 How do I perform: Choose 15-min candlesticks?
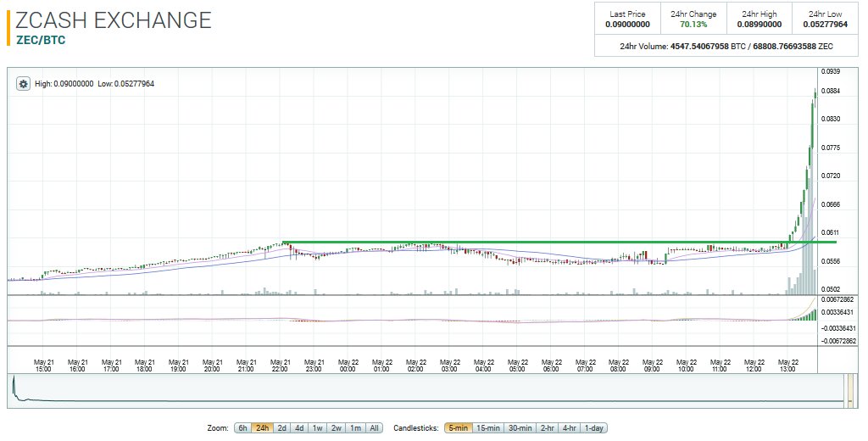point(488,427)
